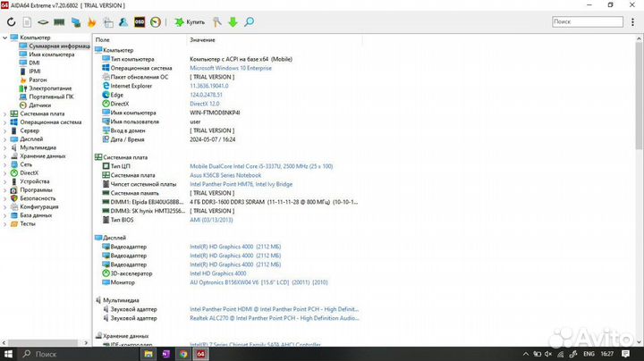Click the muted volume tray icon
The width and height of the screenshot is (644, 361).
point(548,354)
